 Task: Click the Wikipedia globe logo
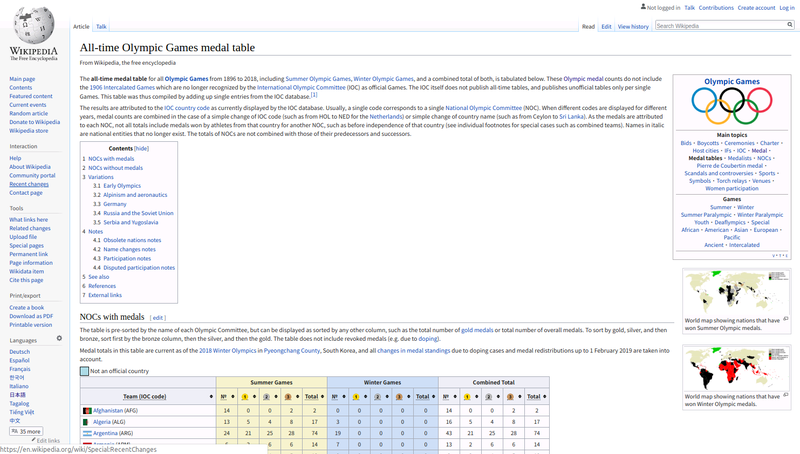(34, 26)
